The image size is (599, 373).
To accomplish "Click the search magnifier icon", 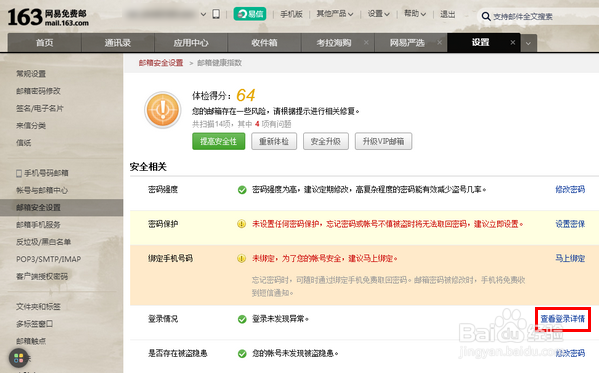I will click(486, 16).
